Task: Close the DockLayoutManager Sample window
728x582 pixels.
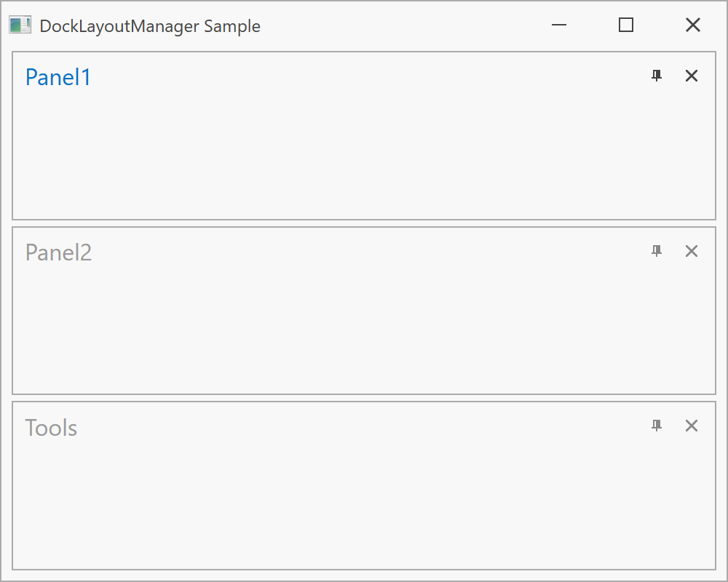Action: click(x=693, y=25)
